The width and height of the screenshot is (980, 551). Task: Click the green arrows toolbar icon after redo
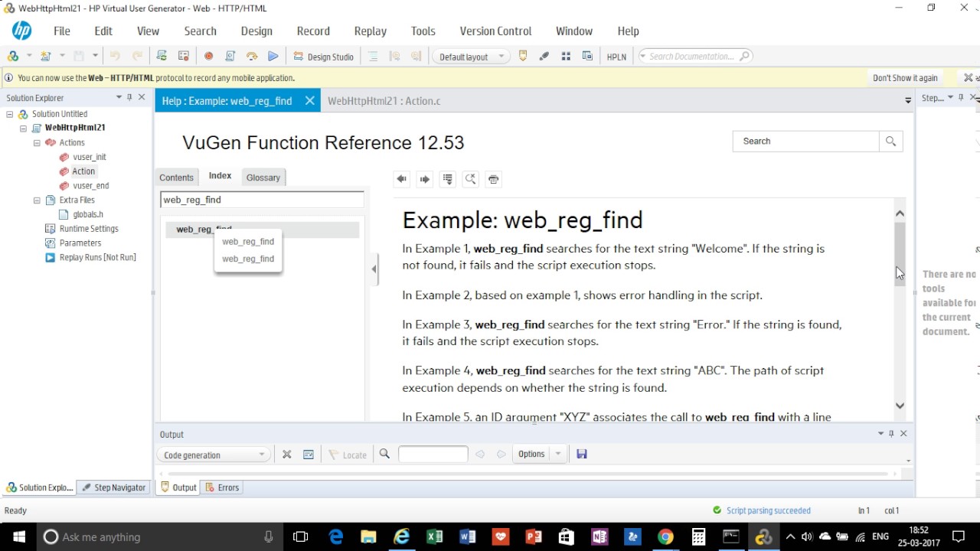(x=162, y=56)
